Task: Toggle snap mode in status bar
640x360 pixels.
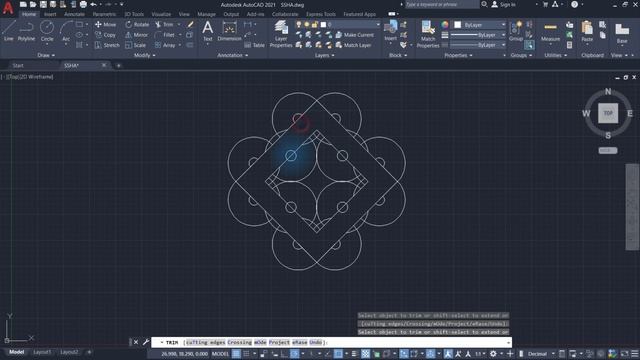Action: click(x=246, y=354)
